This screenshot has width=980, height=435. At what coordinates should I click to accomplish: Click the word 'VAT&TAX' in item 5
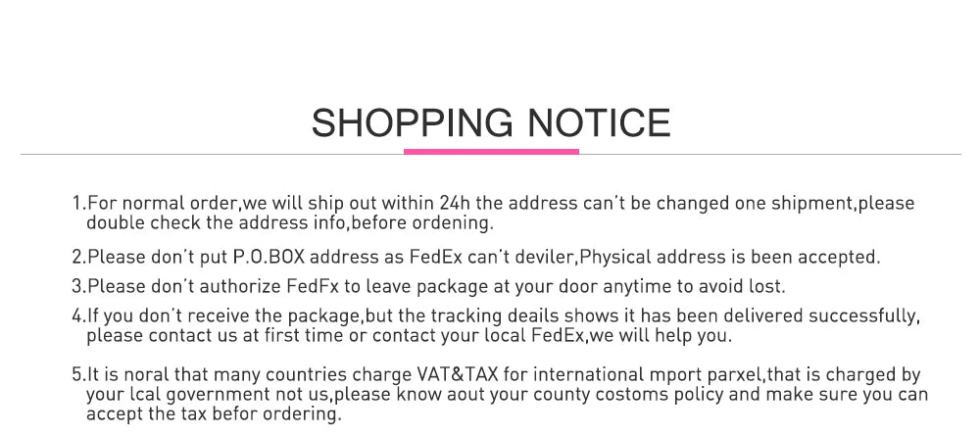pyautogui.click(x=457, y=375)
